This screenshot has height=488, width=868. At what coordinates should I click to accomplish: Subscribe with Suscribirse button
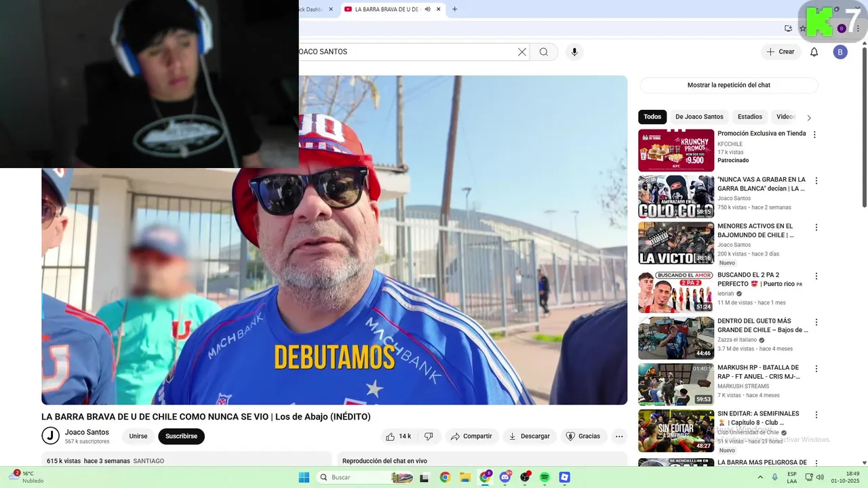[181, 436]
